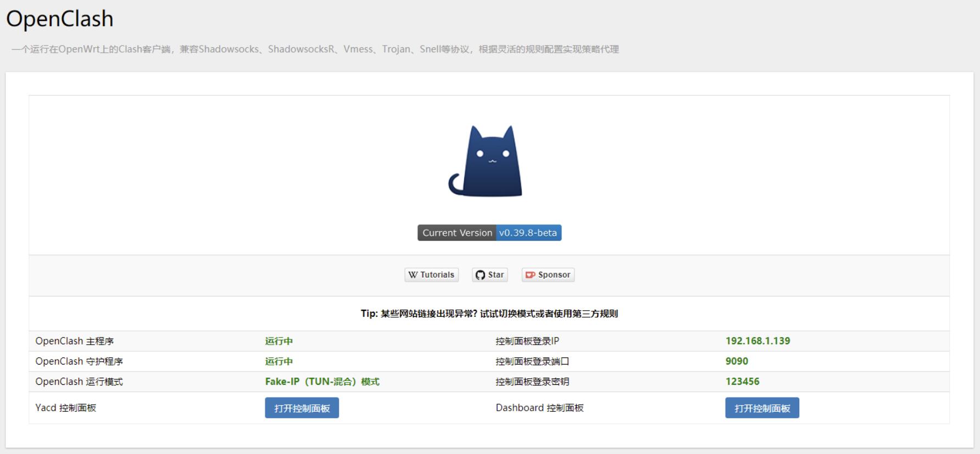The height and width of the screenshot is (454, 980).
Task: Click the 123456 login key value
Action: click(743, 382)
